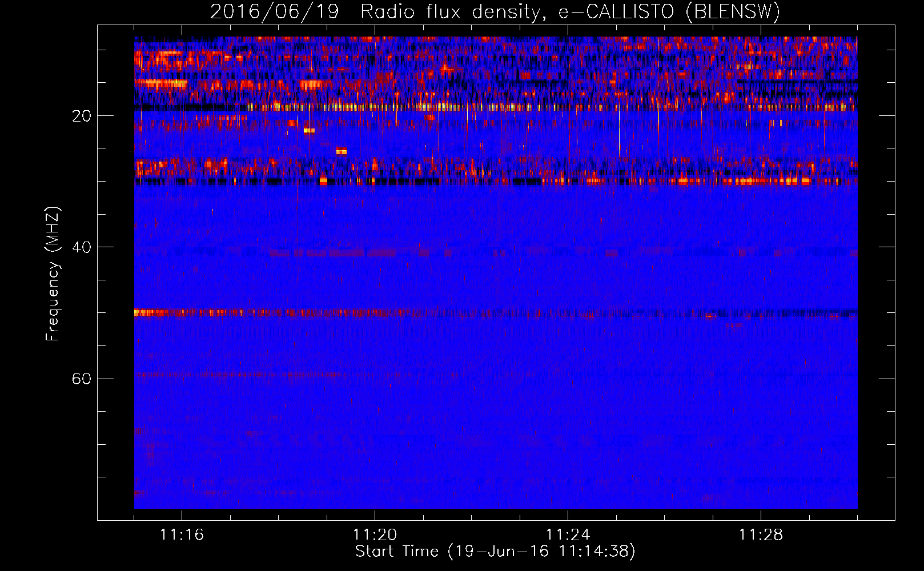Click the 'Frequency (MHZ)' axis label
924x571 pixels.
click(x=52, y=274)
